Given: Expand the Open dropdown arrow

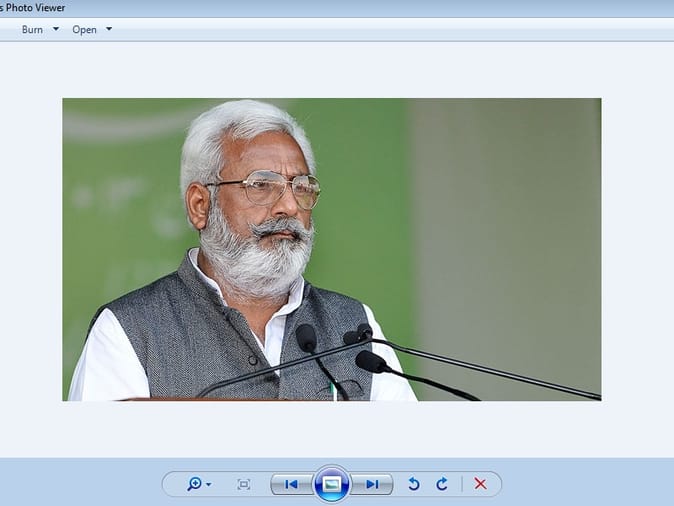Looking at the screenshot, I should click(x=109, y=29).
